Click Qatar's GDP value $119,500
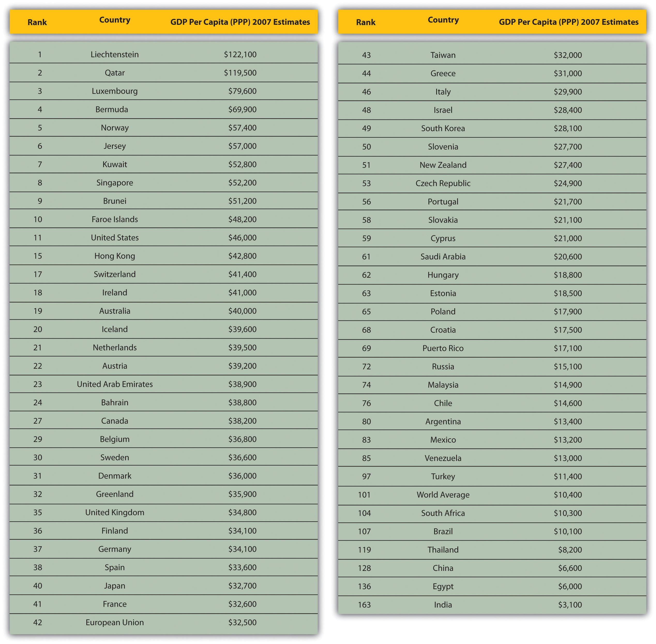This screenshot has width=656, height=644. (x=240, y=73)
